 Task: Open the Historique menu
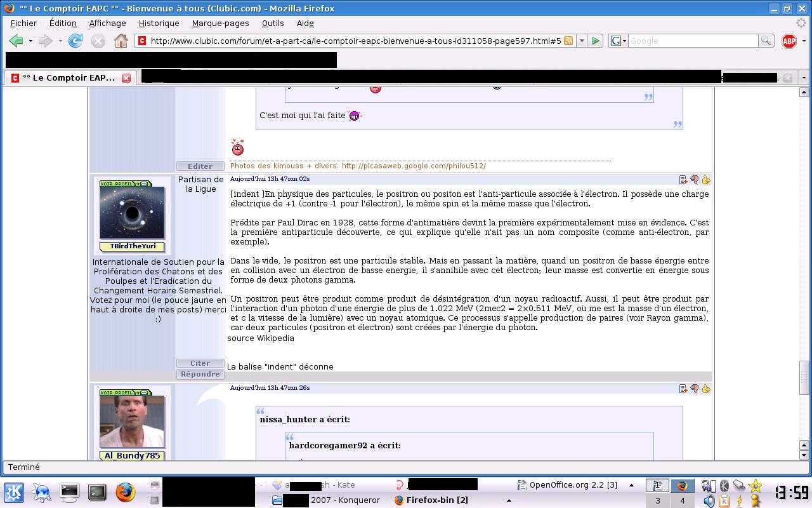point(159,23)
